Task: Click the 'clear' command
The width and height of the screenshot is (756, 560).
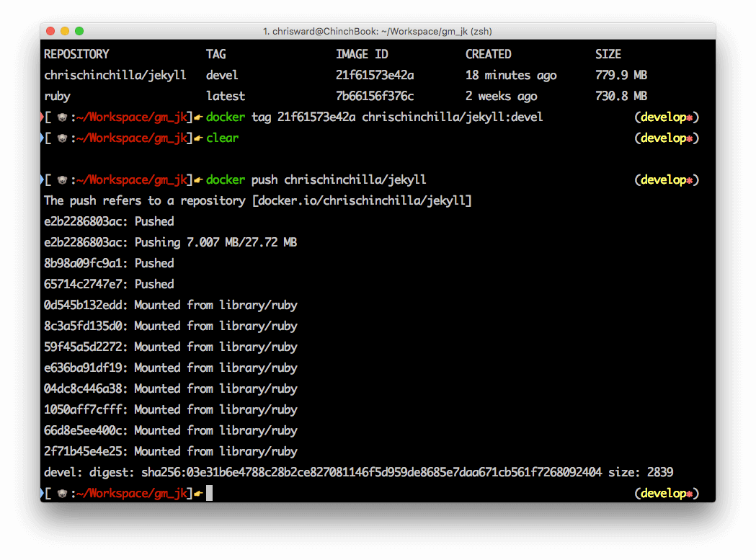Action: tap(222, 138)
